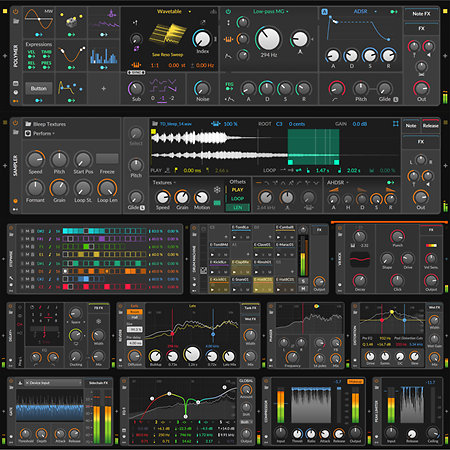The image size is (450, 450).
Task: Mute the first Stepwise row with M
Action: point(28,231)
